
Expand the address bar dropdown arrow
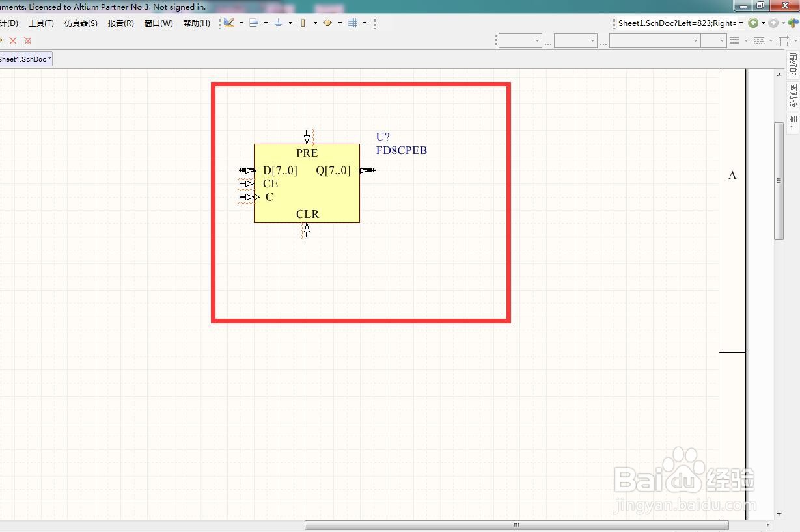741,23
